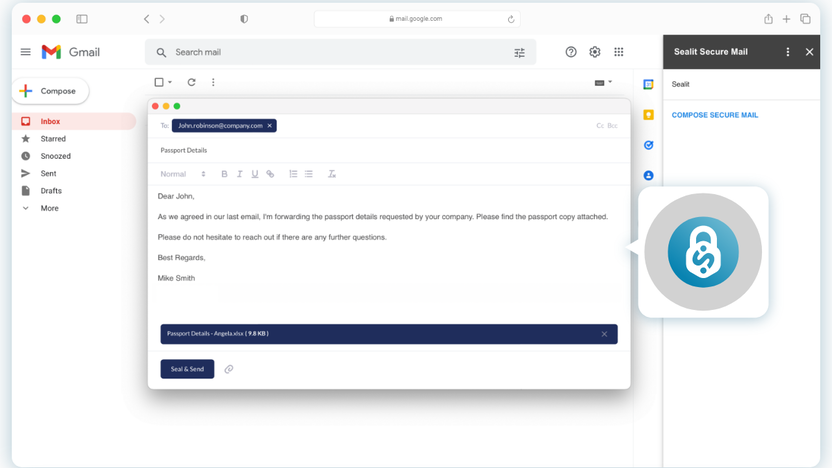Open Gmail settings gear
Image resolution: width=832 pixels, height=468 pixels.
click(x=595, y=52)
